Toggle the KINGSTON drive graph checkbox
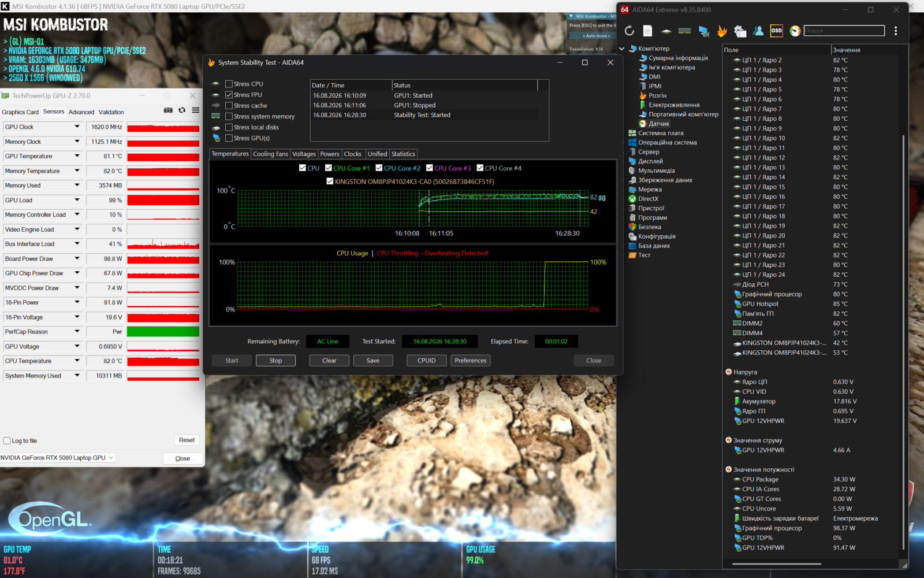Viewport: 924px width, 578px height. click(x=330, y=181)
